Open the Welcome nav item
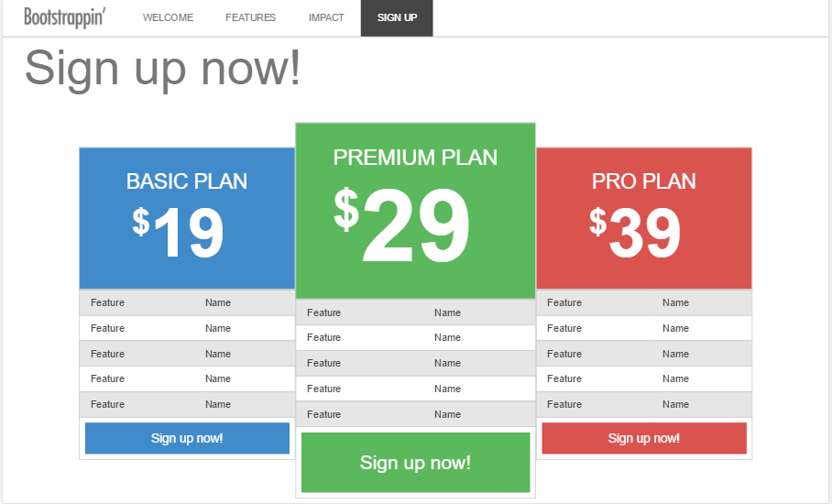This screenshot has height=504, width=832. (x=168, y=18)
